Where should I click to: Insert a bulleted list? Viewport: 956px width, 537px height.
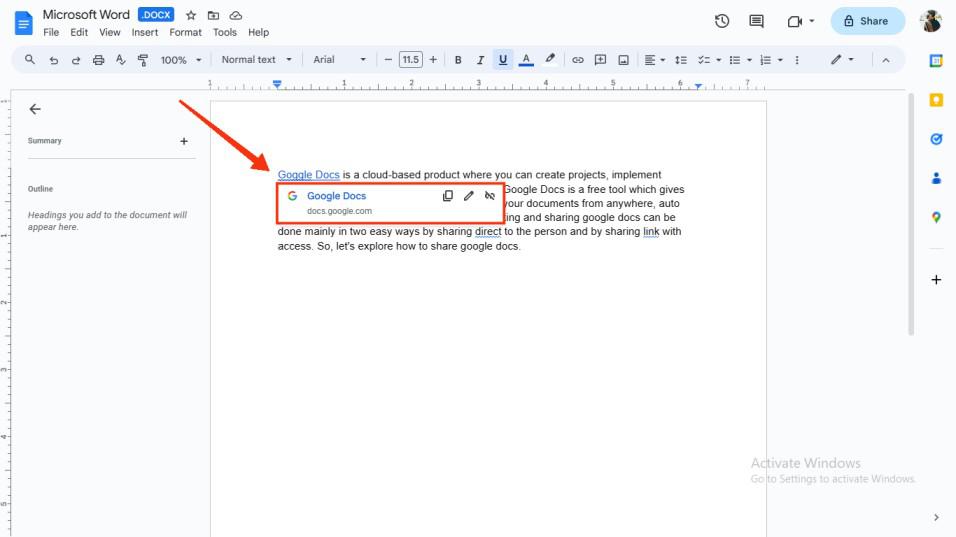[x=735, y=60]
